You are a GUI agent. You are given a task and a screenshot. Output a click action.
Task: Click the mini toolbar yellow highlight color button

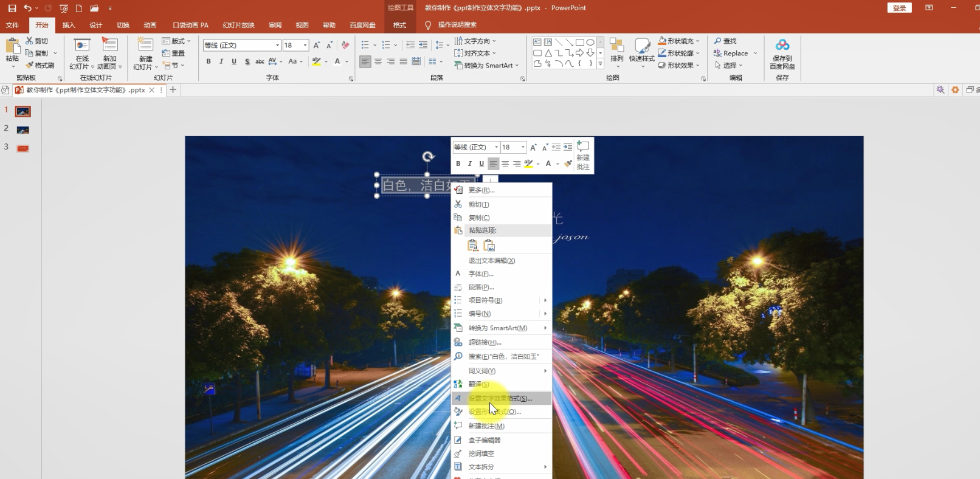coord(528,164)
